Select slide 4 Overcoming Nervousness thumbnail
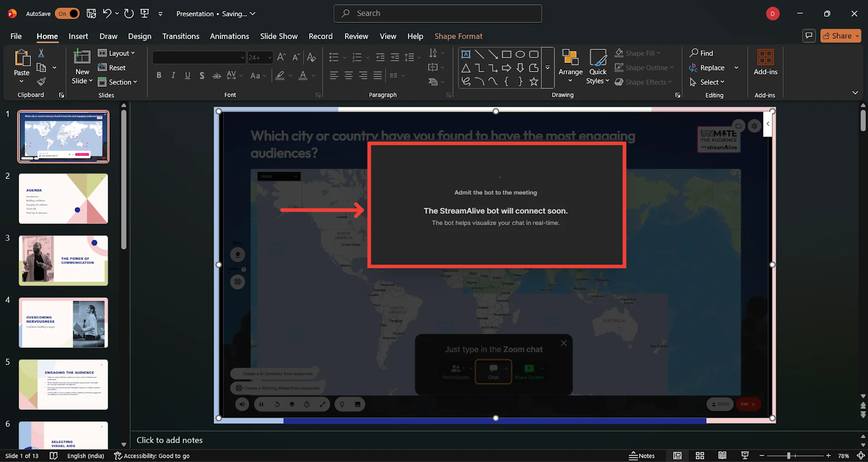 [x=63, y=323]
